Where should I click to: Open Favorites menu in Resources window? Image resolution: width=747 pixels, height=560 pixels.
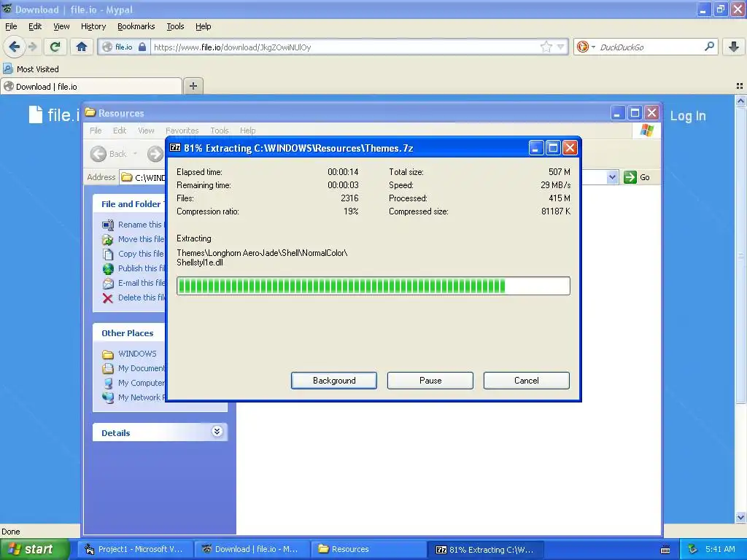click(182, 131)
